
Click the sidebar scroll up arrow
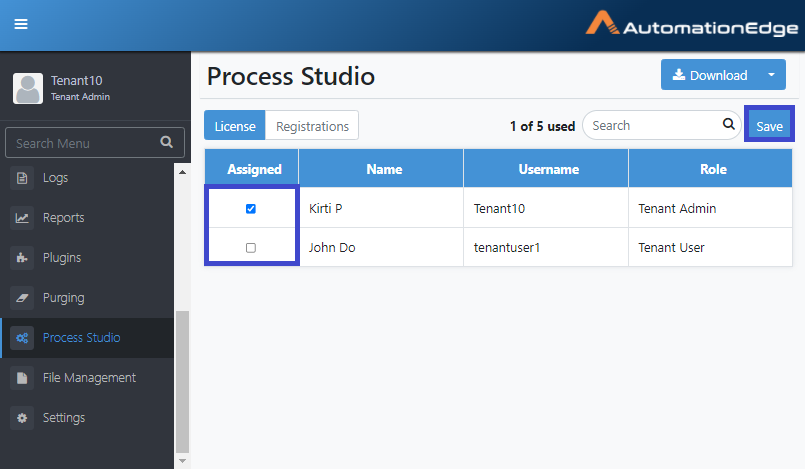pyautogui.click(x=182, y=172)
